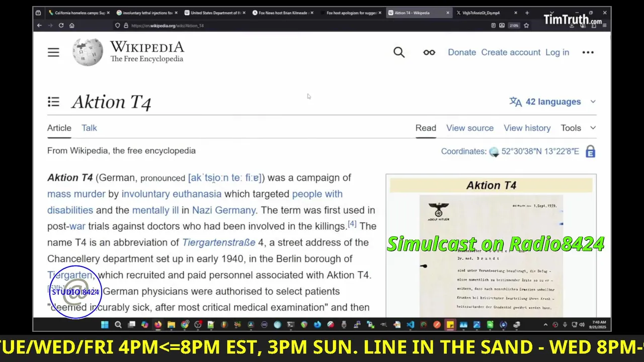Image resolution: width=644 pixels, height=362 pixels.
Task: Switch to Fox News host Brian Kilmeade tab
Action: pos(282,13)
